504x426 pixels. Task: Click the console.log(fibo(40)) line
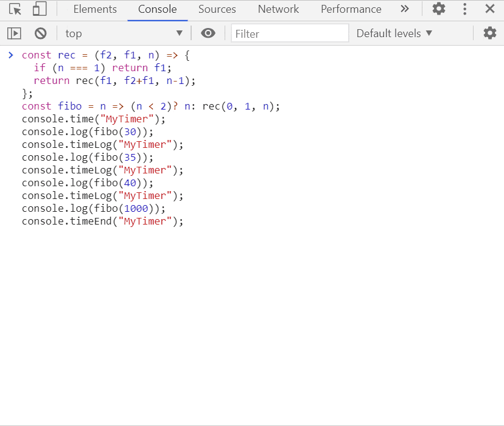88,183
